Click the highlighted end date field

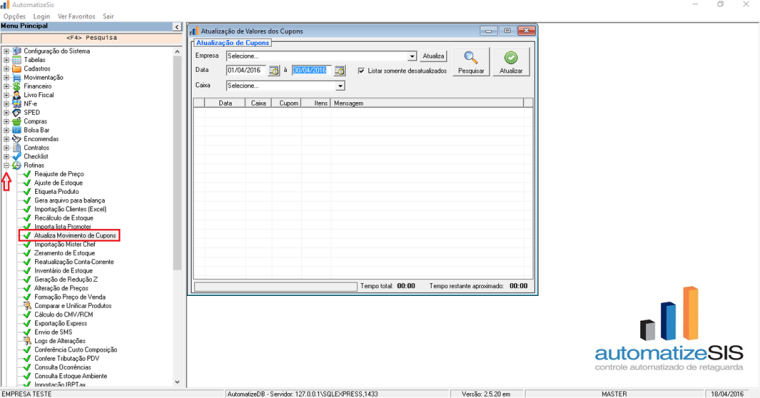click(312, 71)
